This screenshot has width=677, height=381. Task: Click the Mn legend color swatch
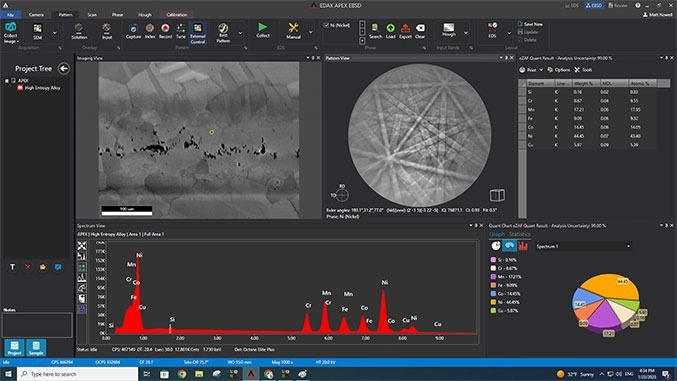click(x=493, y=276)
